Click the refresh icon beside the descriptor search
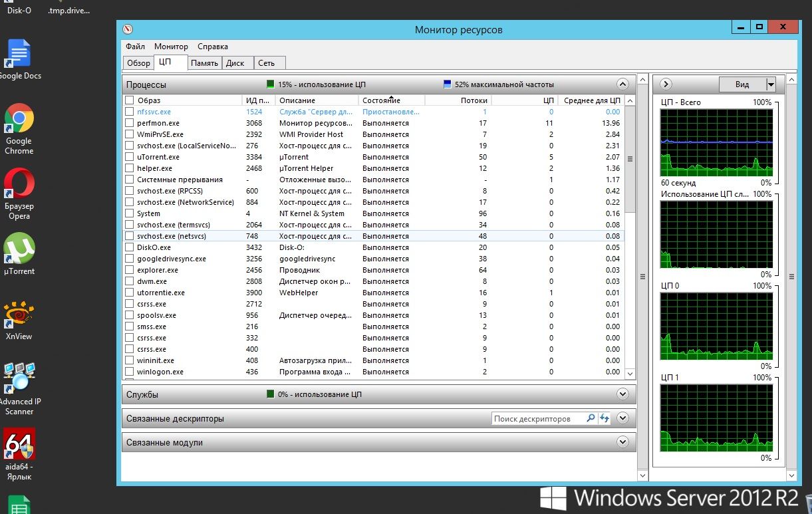 (604, 419)
